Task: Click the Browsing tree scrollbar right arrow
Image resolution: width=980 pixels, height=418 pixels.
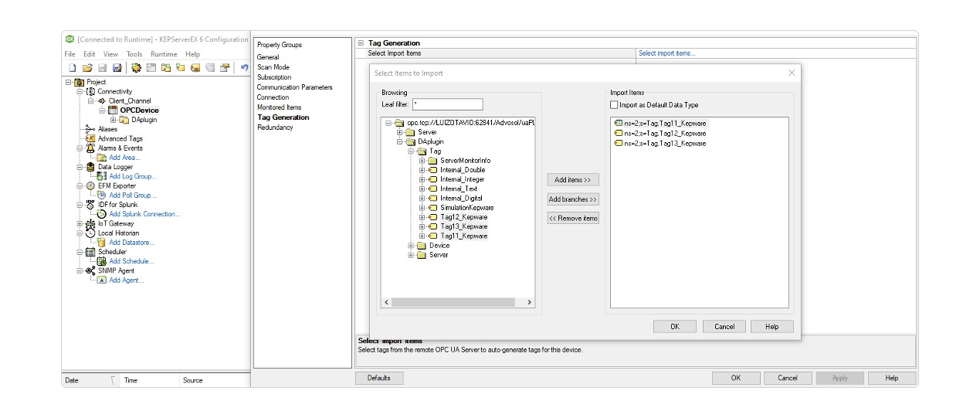Action: click(x=530, y=302)
